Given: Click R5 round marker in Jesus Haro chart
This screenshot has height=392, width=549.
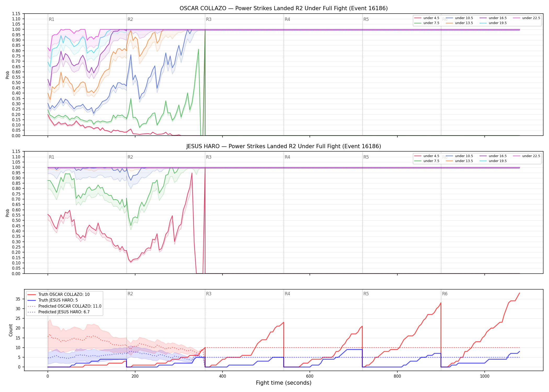Looking at the screenshot, I should tap(366, 157).
